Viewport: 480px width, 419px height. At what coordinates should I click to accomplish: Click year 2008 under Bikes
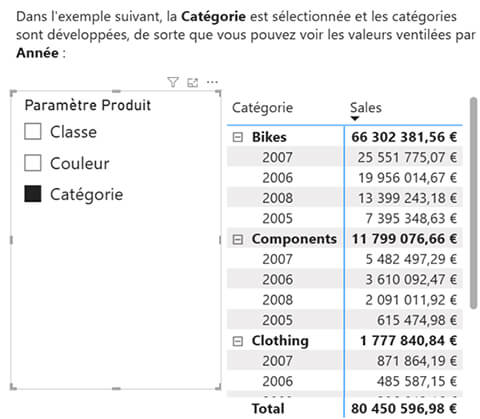277,198
